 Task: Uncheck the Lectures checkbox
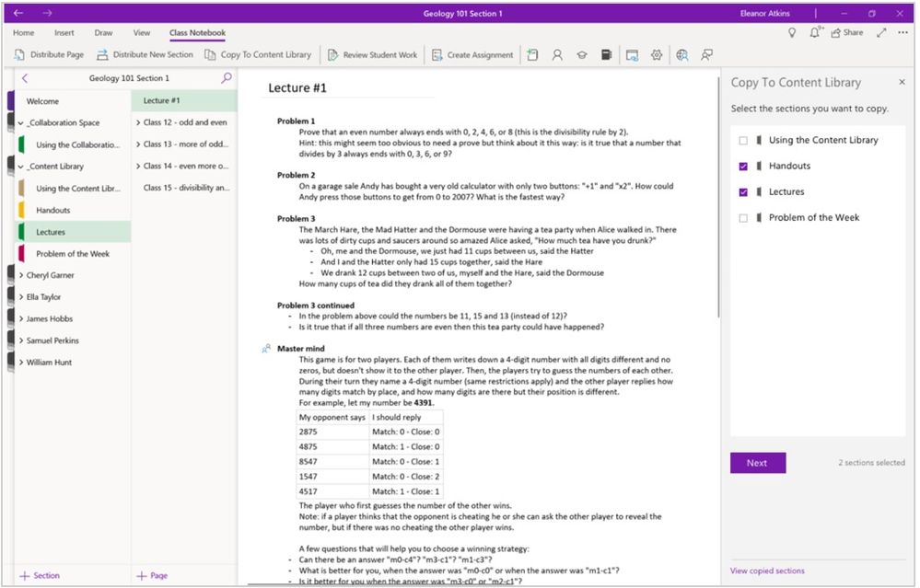(743, 192)
